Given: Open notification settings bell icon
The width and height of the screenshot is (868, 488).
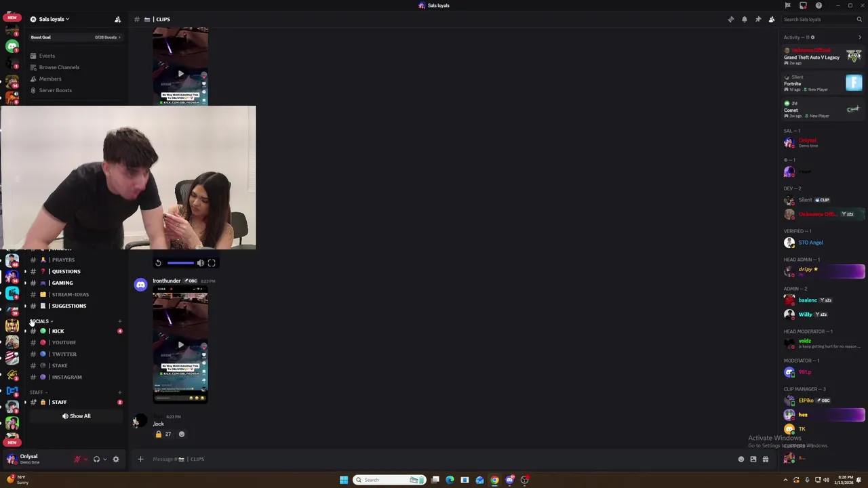Looking at the screenshot, I should [x=744, y=19].
